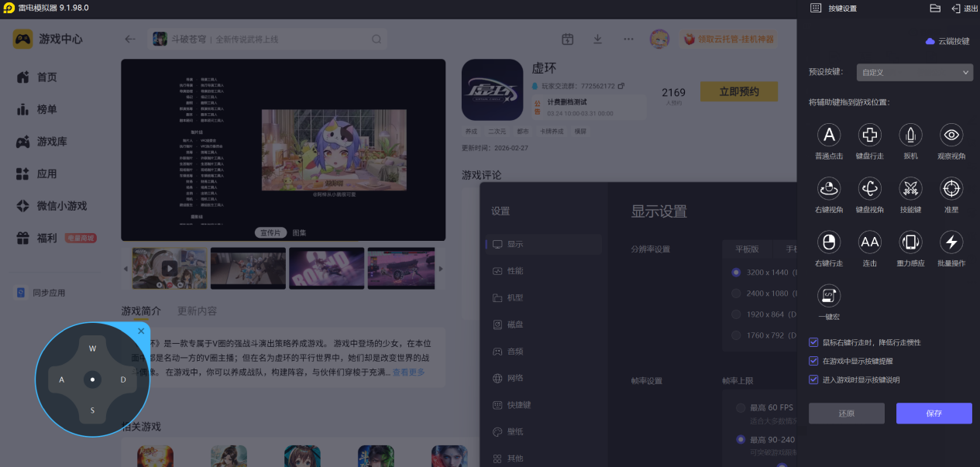The height and width of the screenshot is (467, 980).
Task: Open 微信小游戏 in sidebar
Action: (x=52, y=206)
